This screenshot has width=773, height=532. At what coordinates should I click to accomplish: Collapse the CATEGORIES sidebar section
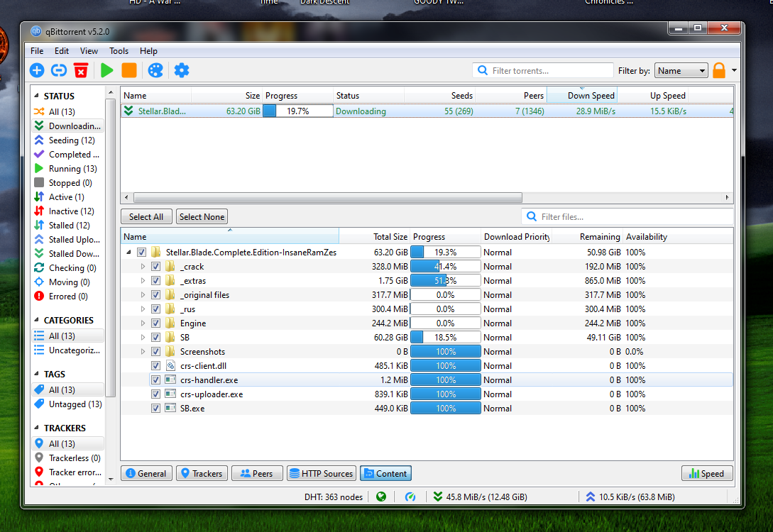click(36, 320)
